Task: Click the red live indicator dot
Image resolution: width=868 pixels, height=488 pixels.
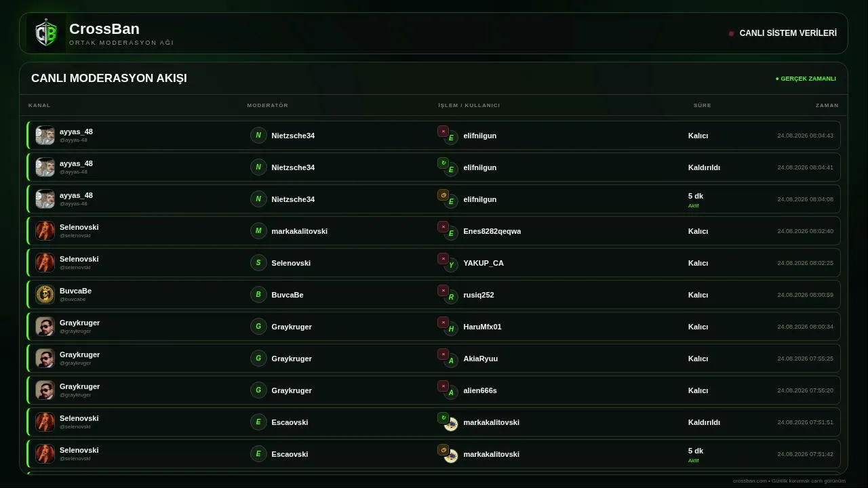Action: tap(731, 33)
